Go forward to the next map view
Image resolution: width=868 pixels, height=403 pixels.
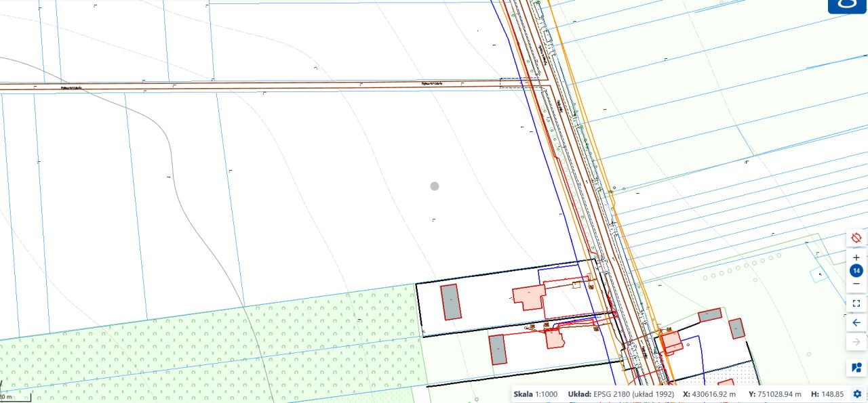[x=856, y=342]
